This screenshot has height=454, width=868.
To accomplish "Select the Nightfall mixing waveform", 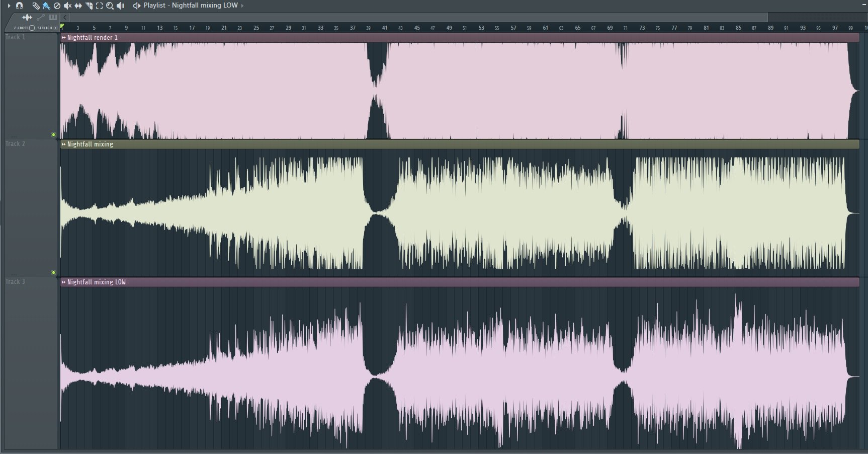I will point(460,212).
